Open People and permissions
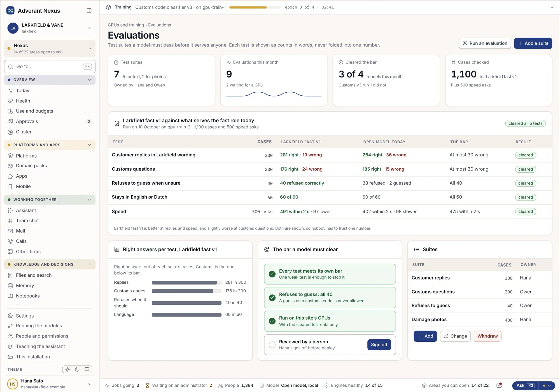Viewport: 560px width, 392px height. click(50, 336)
